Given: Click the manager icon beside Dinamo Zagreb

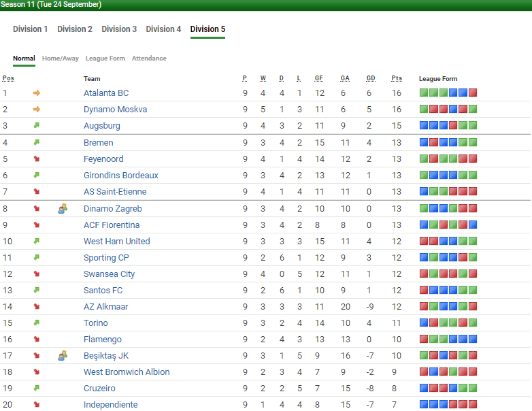Looking at the screenshot, I should 63,209.
